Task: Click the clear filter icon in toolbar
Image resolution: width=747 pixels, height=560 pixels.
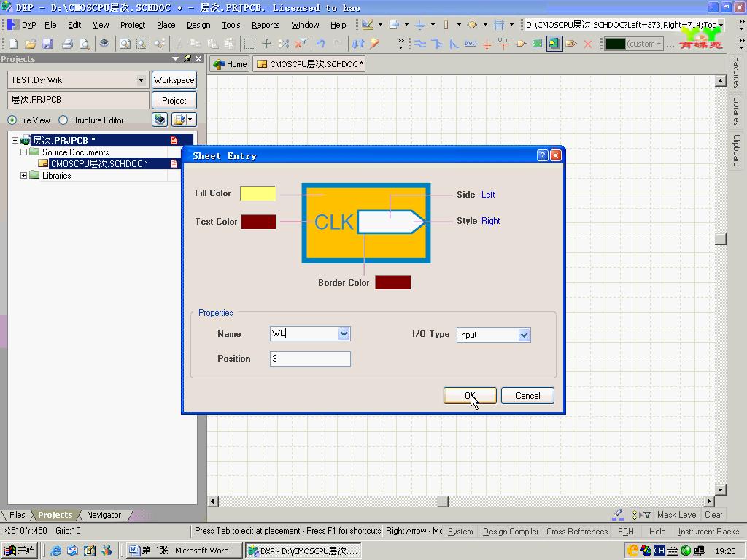Action: tap(300, 44)
